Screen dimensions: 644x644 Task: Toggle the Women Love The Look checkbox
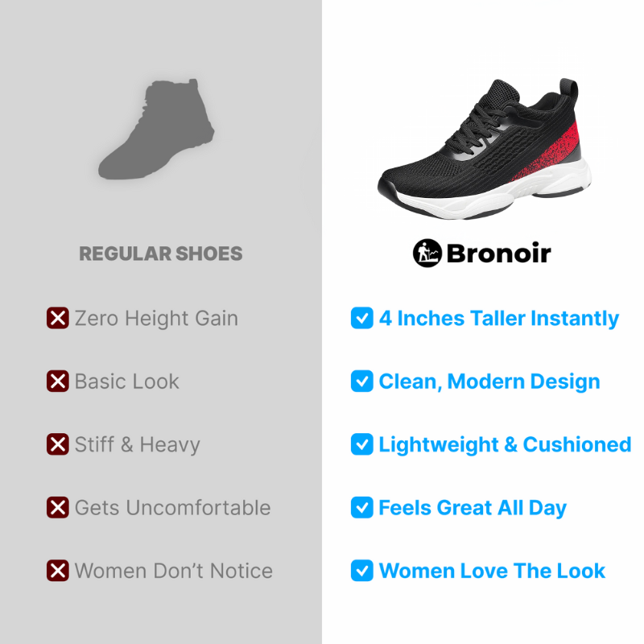tap(361, 571)
